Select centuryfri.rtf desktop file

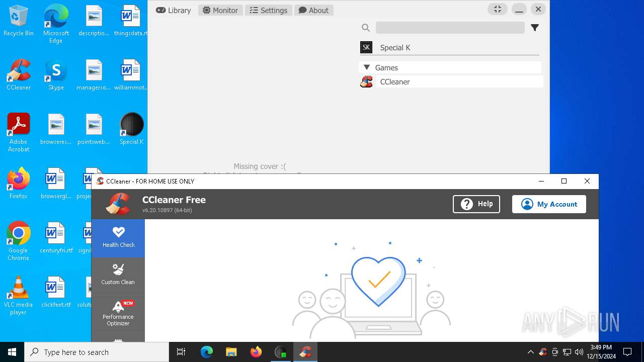(x=56, y=238)
